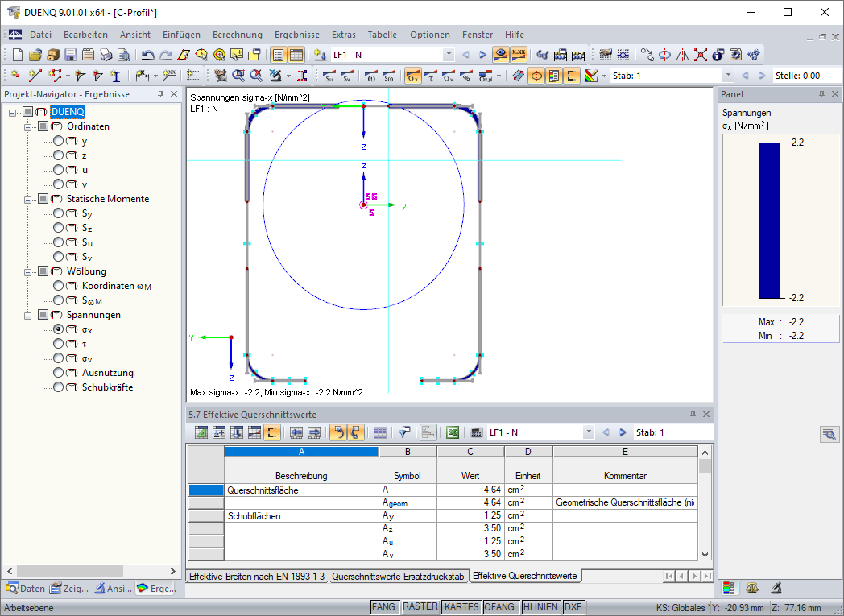The image size is (844, 616).
Task: Toggle the show results (eye) icon
Action: coord(501,55)
